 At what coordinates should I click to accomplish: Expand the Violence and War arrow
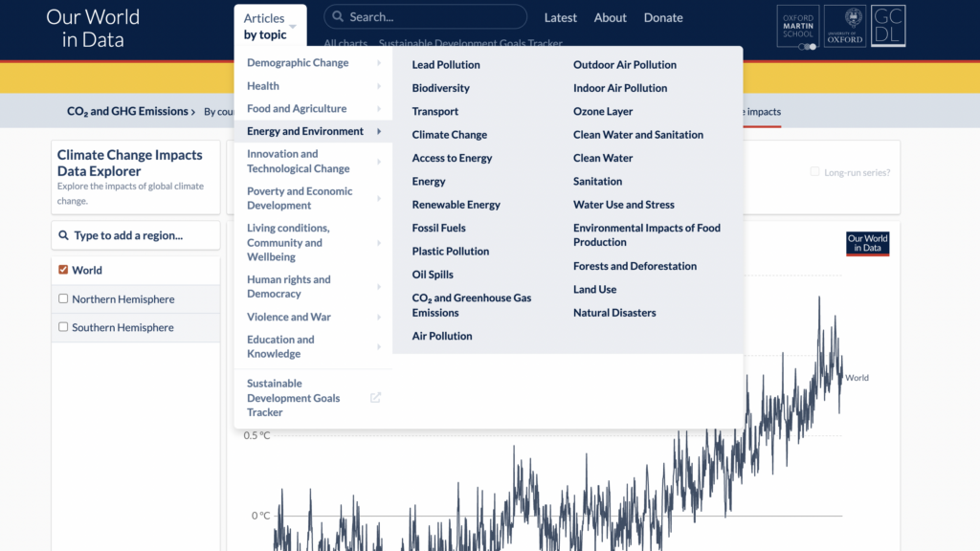pyautogui.click(x=379, y=317)
